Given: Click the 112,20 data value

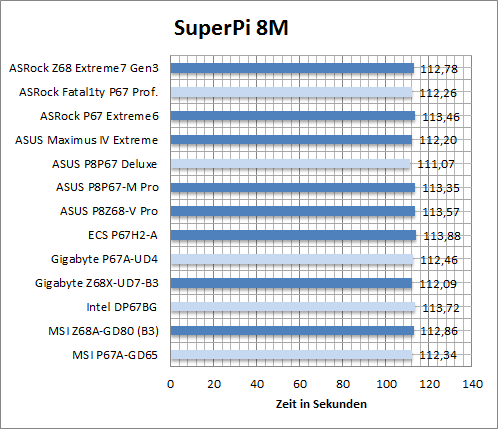Looking at the screenshot, I should coord(438,140).
